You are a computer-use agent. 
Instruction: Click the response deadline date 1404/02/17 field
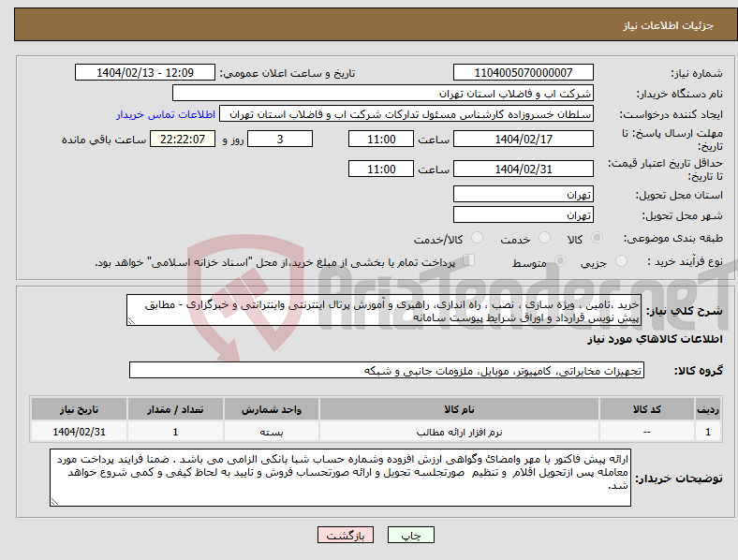(524, 139)
